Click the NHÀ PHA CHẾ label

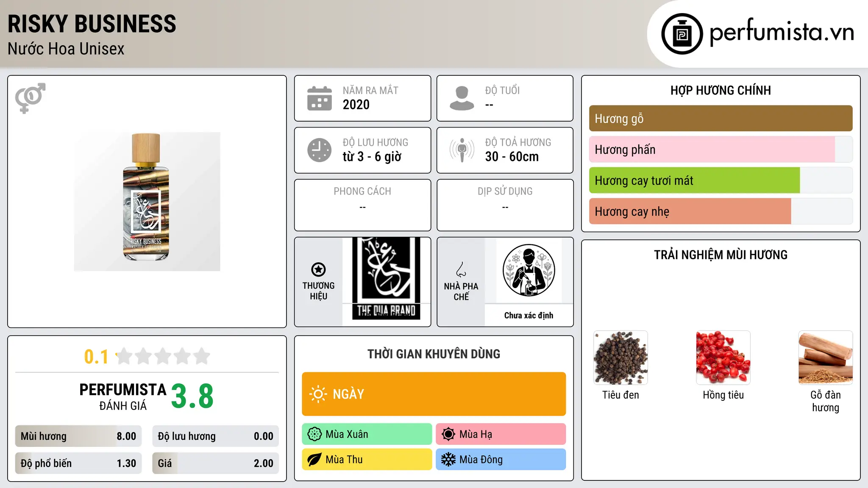click(461, 291)
